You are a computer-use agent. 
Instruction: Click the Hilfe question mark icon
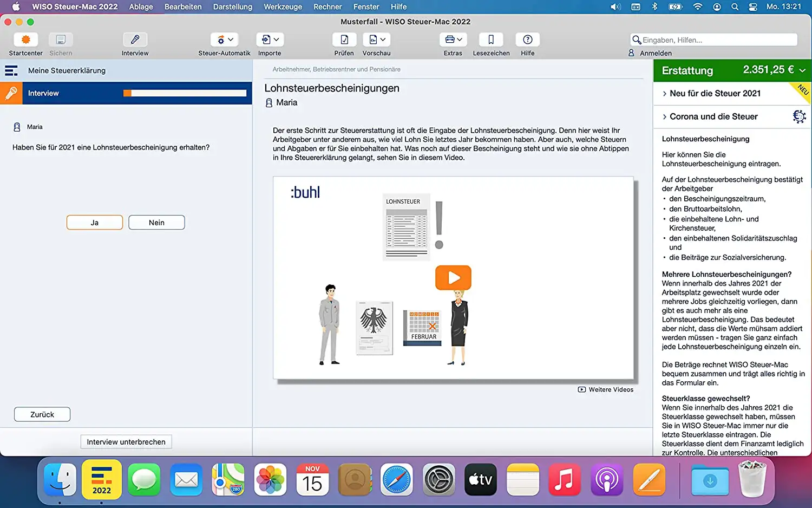527,40
